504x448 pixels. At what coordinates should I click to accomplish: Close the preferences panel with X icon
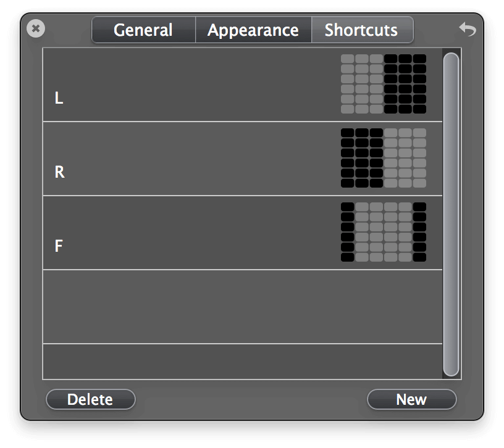pos(36,28)
